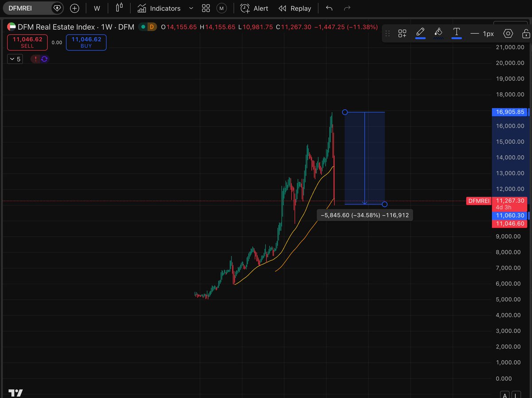Click the 11,046.60 red price label
The height and width of the screenshot is (398, 532).
click(x=510, y=224)
